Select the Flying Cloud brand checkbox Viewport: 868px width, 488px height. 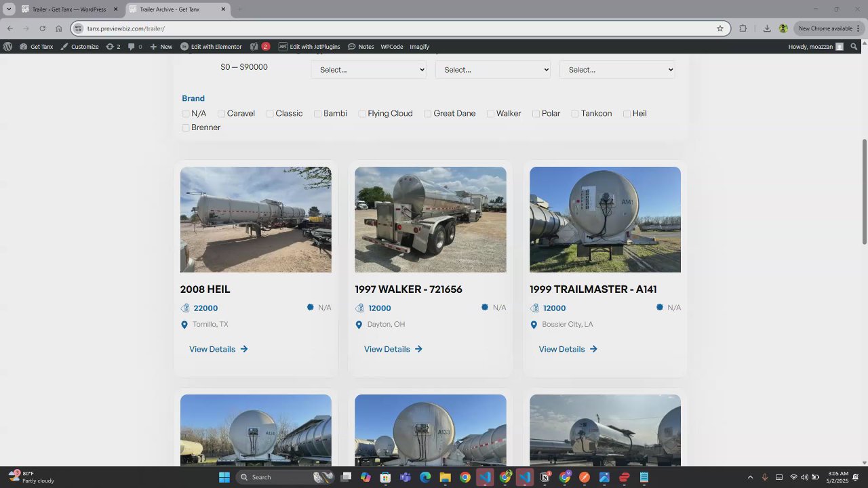click(362, 114)
